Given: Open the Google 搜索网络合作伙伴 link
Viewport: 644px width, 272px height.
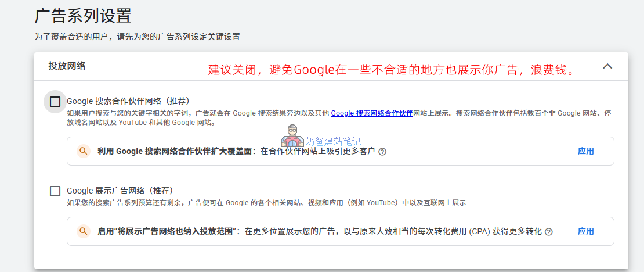Looking at the screenshot, I should (x=372, y=113).
